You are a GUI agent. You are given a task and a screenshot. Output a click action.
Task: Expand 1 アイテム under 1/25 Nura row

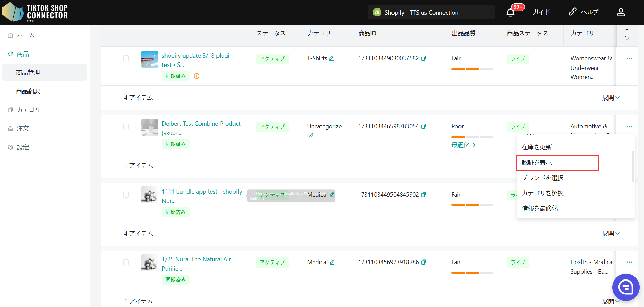[611, 301]
